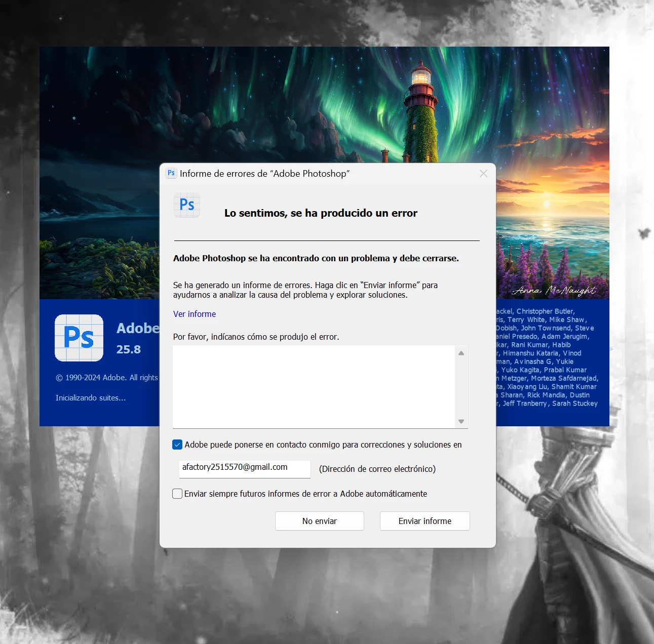Click the 'No enviar' button

pos(320,521)
